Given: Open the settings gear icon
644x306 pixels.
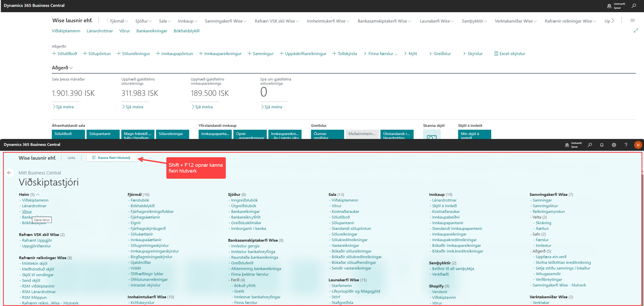Looking at the screenshot, I should click(x=614, y=145).
